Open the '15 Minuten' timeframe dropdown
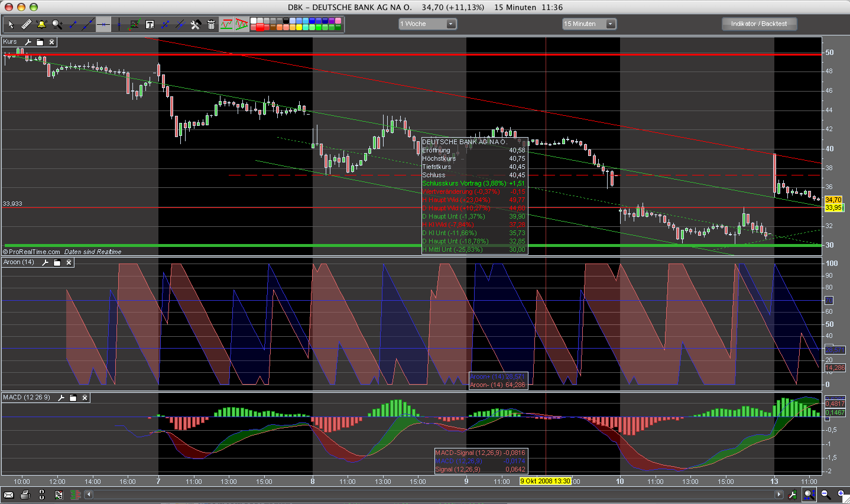This screenshot has height=504, width=850. click(589, 24)
